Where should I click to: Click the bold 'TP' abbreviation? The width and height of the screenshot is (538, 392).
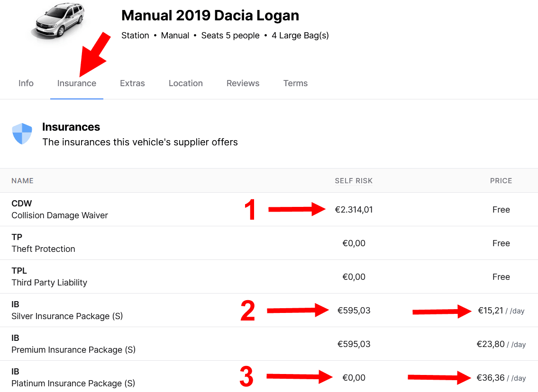[x=17, y=237]
